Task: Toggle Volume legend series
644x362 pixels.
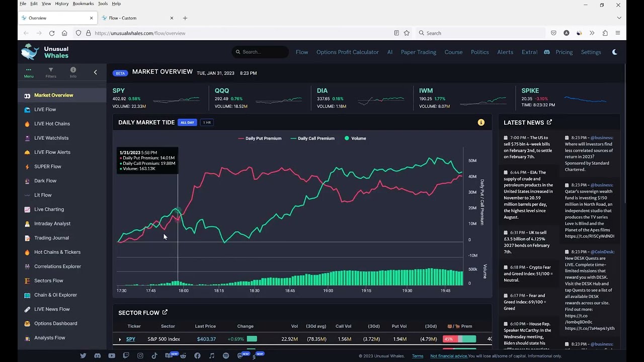Action: 355,138
